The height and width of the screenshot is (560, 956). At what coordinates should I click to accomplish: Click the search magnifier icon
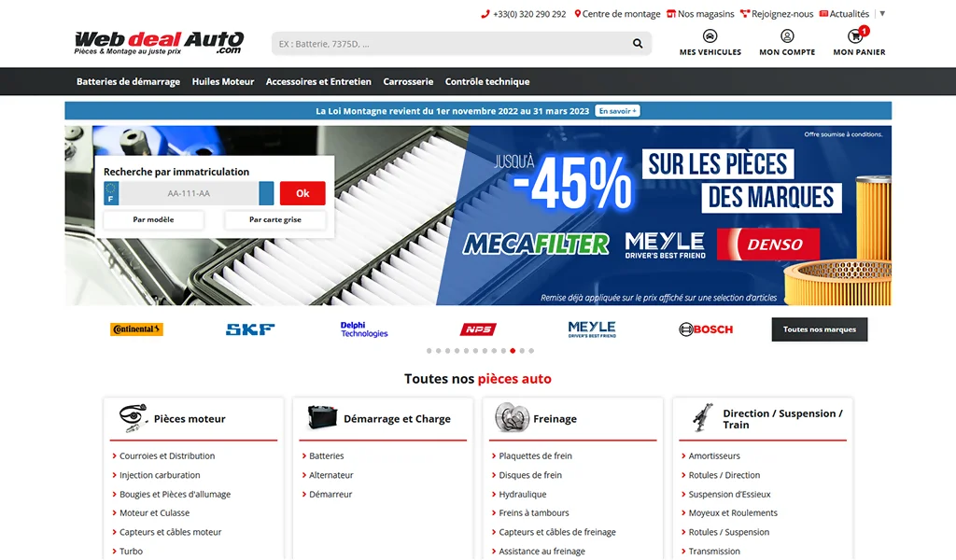(x=638, y=43)
